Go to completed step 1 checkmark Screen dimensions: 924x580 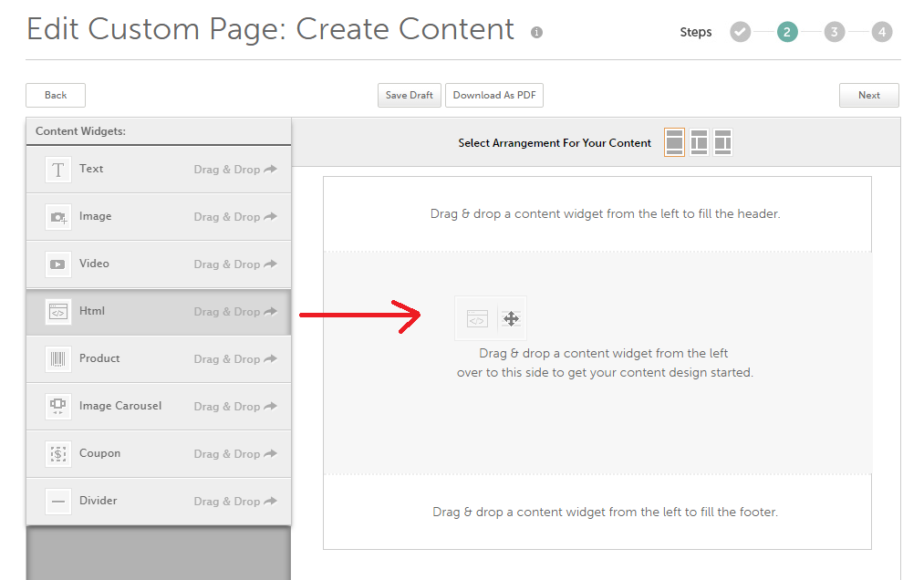point(740,32)
